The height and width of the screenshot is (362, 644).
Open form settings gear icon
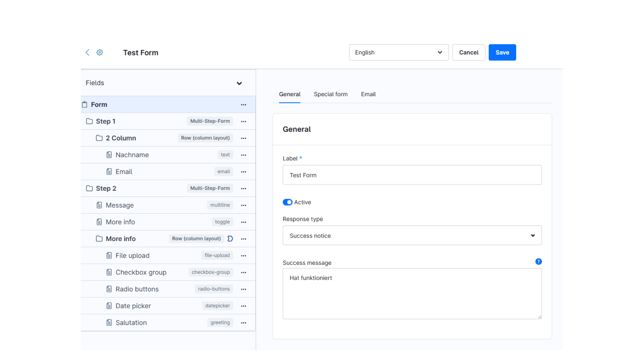[x=100, y=52]
